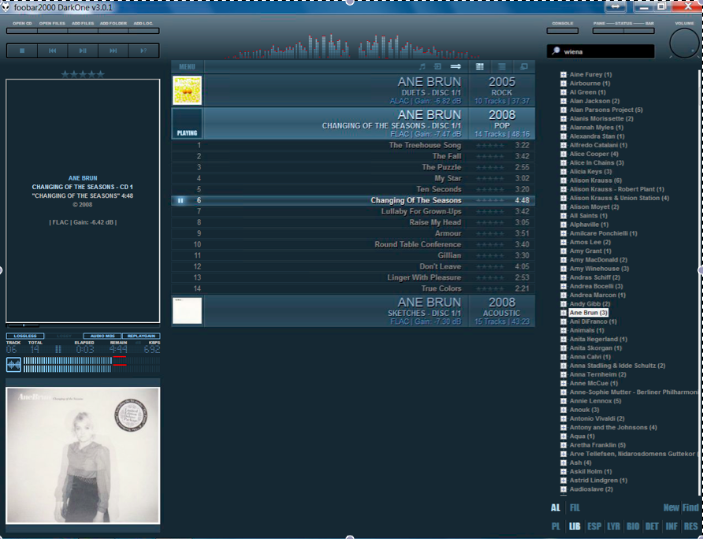The image size is (703, 539).
Task: Click the peak level meter bars
Action: (x=91, y=365)
